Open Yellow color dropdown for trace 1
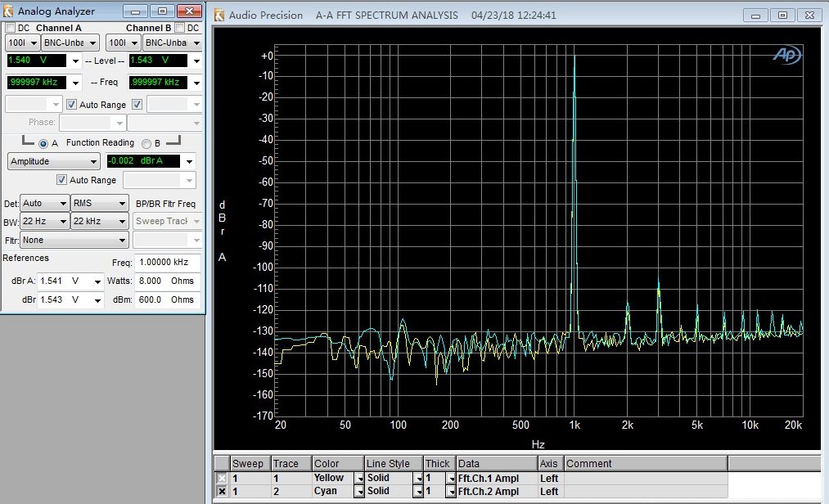Viewport: 829px width, 504px height. [x=359, y=478]
